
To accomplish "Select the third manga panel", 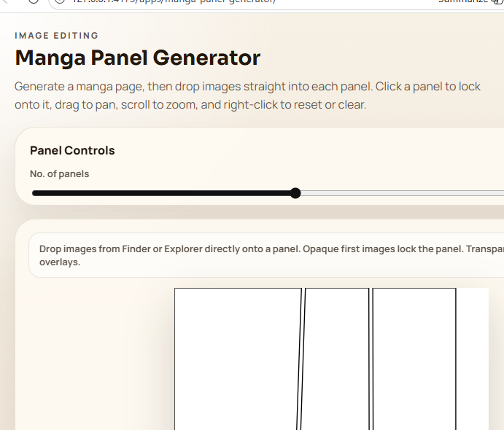I will (414, 357).
